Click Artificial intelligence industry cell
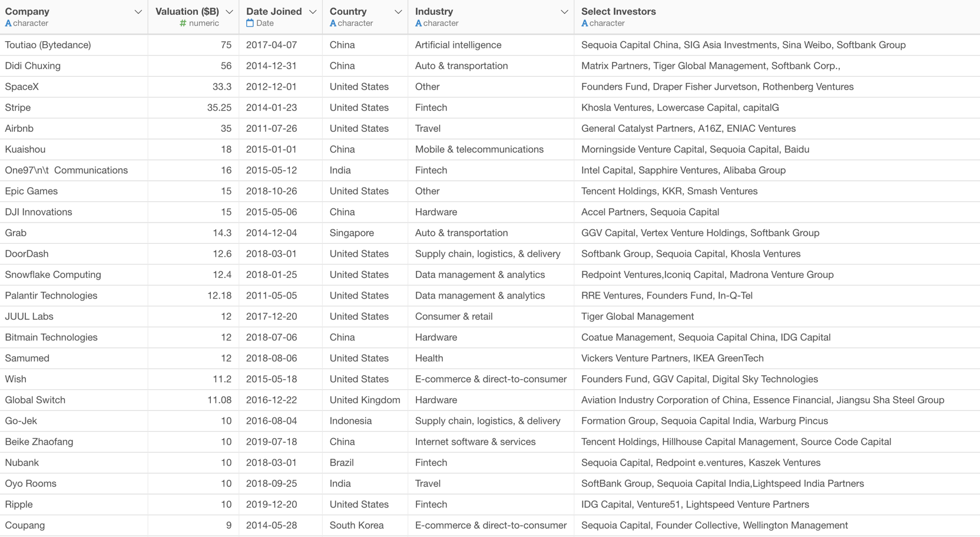 (458, 45)
